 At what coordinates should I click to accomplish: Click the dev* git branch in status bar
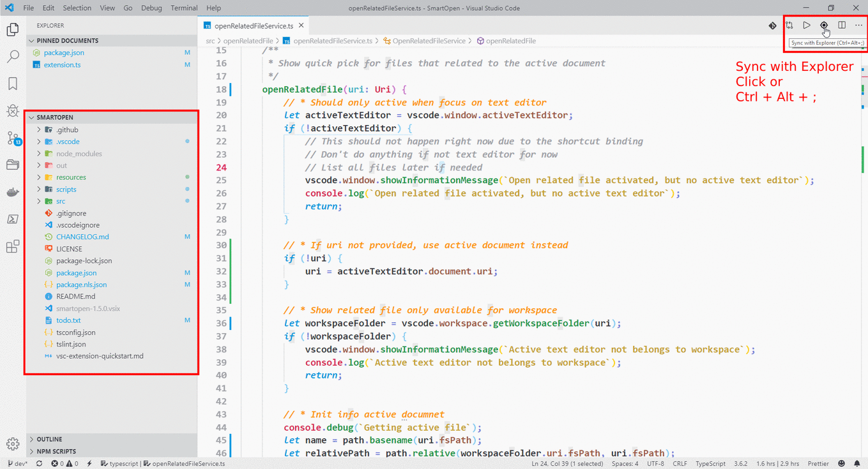point(17,464)
